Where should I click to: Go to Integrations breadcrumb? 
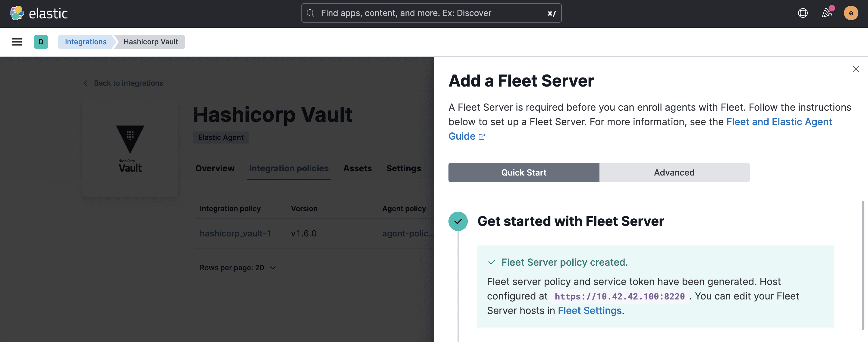(x=86, y=42)
